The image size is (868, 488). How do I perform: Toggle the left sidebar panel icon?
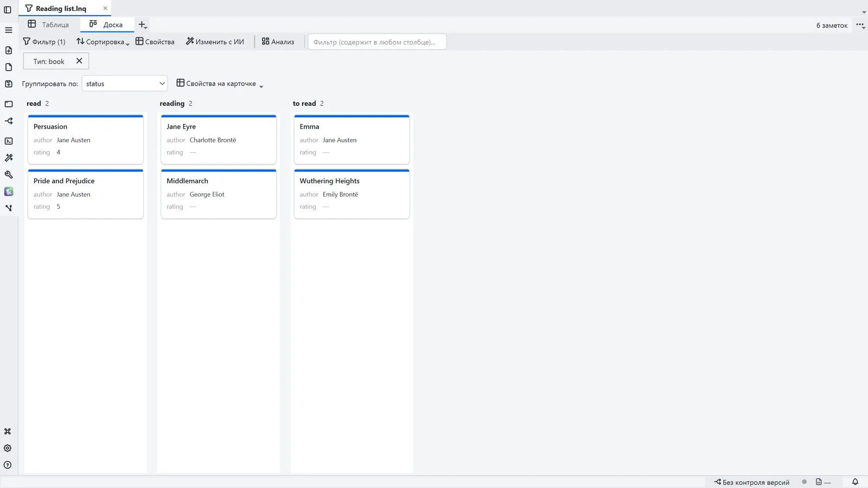(x=8, y=9)
